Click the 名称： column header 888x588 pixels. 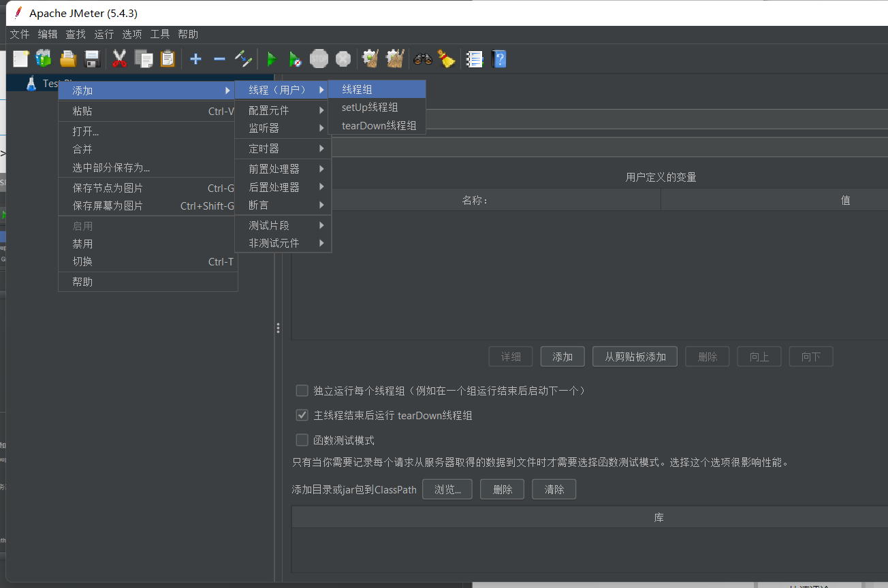[x=476, y=200]
